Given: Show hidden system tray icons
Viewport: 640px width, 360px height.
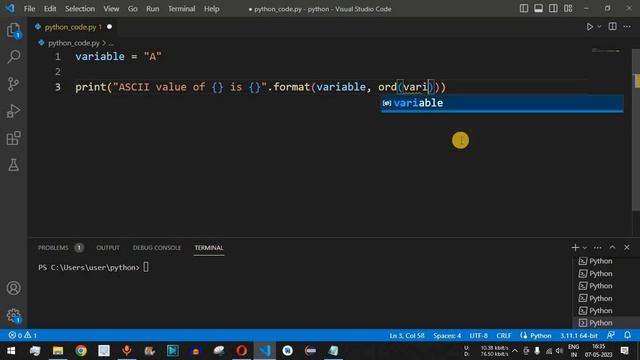Looking at the screenshot, I should pos(515,351).
